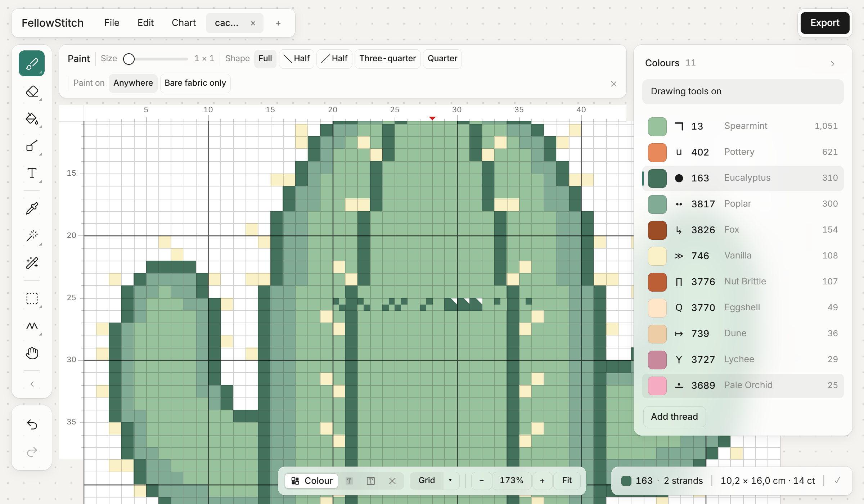Select the Fill bucket tool
This screenshot has height=504, width=864.
pyautogui.click(x=32, y=118)
